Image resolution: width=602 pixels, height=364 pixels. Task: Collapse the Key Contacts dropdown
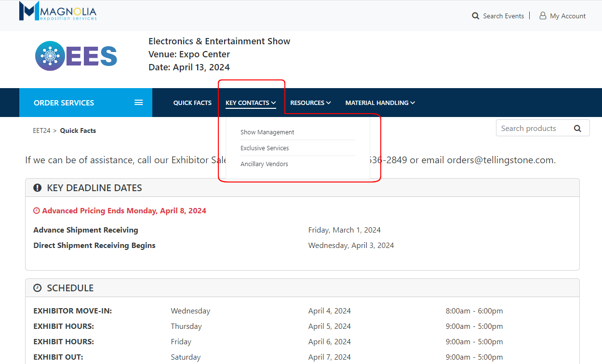click(x=251, y=103)
